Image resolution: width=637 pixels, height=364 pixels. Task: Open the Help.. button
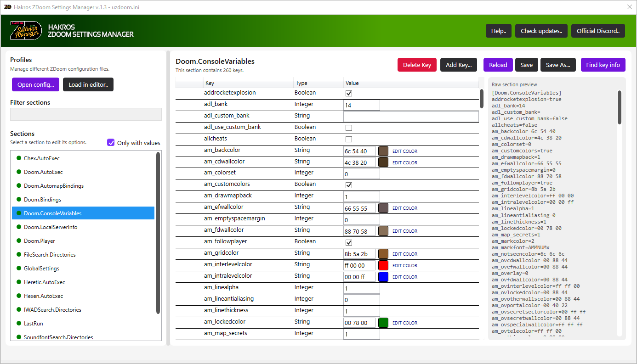499,31
